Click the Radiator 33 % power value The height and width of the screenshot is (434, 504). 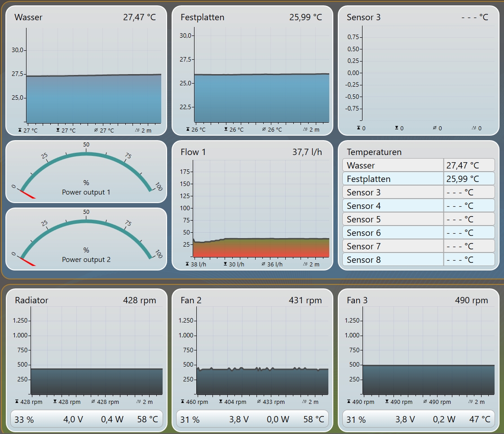[24, 420]
